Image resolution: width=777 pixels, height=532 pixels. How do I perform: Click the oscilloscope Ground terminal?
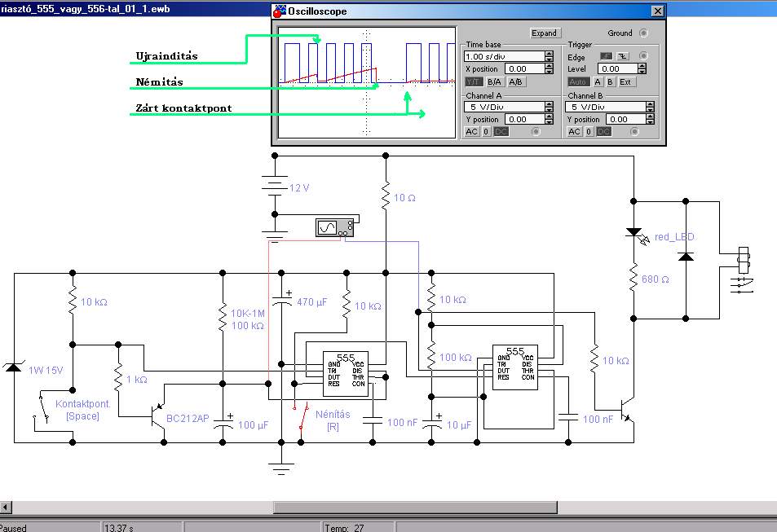[x=644, y=33]
